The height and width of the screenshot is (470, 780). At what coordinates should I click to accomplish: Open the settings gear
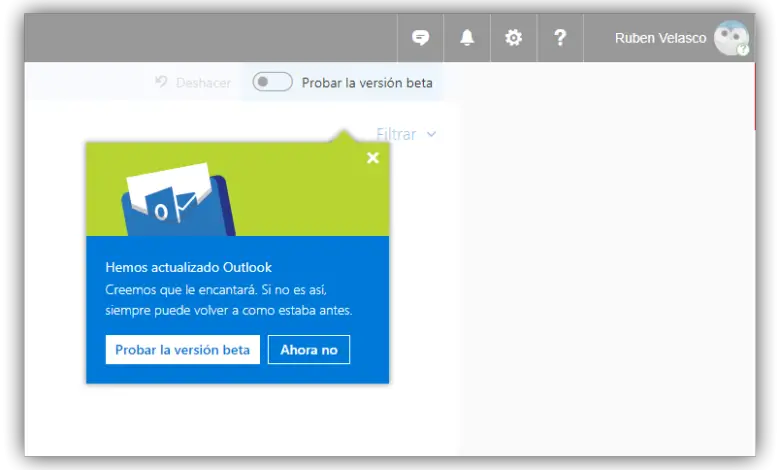coord(513,38)
